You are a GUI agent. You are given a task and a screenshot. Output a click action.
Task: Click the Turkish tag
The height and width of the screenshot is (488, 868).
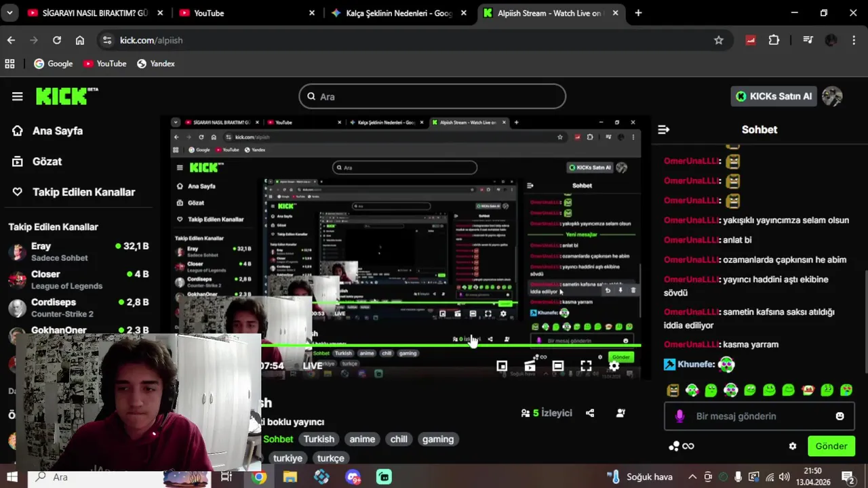[x=319, y=439]
